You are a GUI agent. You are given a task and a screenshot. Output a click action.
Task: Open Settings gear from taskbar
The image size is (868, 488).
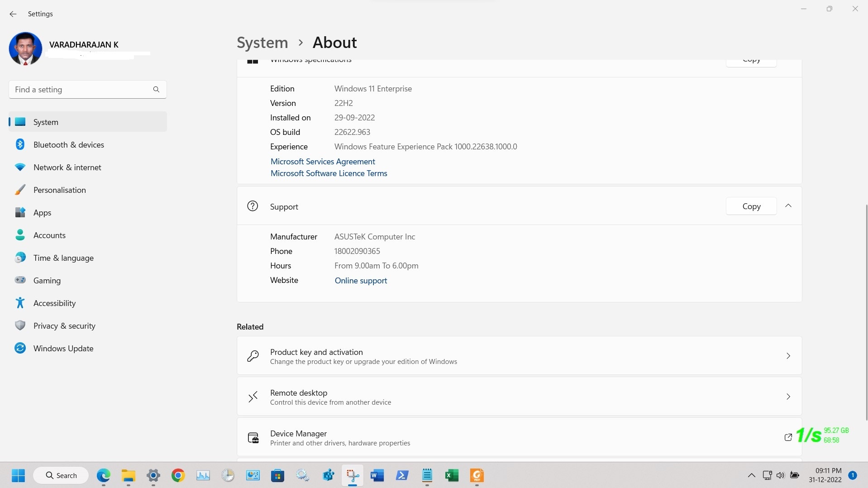pyautogui.click(x=153, y=475)
